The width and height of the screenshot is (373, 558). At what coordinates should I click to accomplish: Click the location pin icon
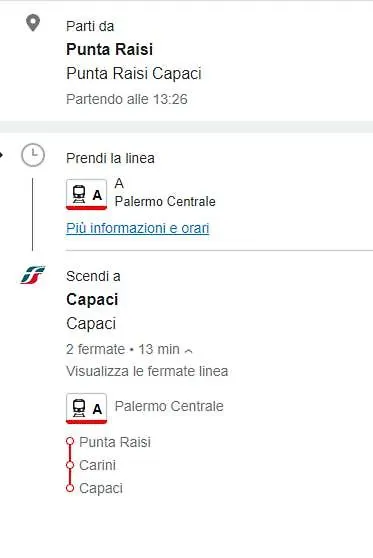[x=33, y=23]
